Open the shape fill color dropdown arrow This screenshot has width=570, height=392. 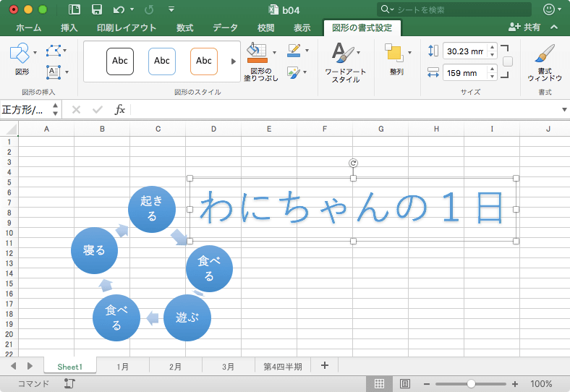pos(274,52)
